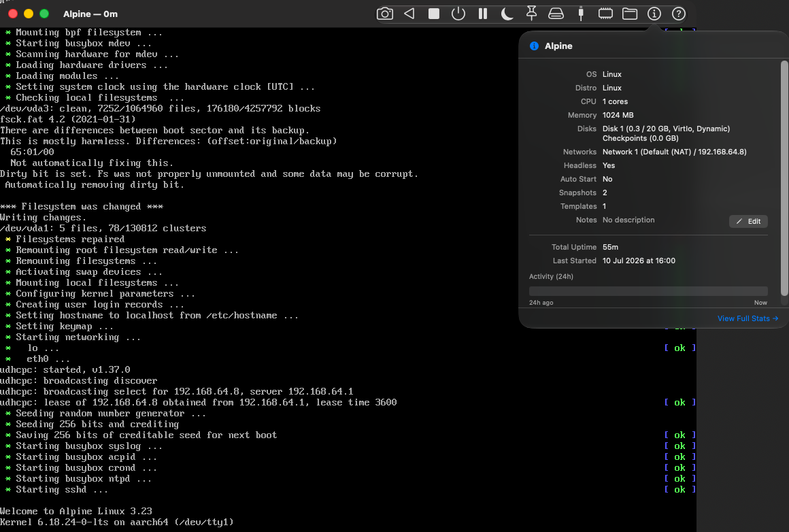Click the OS 'Linux' value

pyautogui.click(x=612, y=74)
